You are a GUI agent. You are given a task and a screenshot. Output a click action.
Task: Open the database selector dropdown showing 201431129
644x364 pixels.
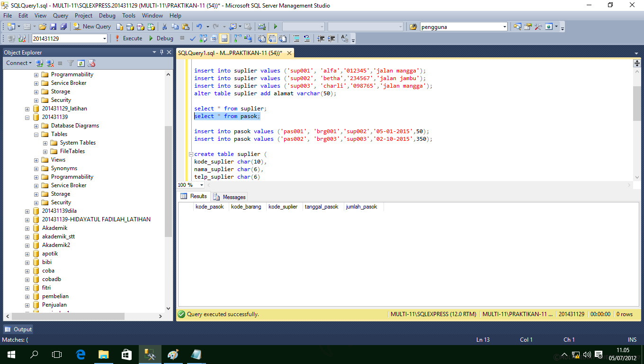[x=105, y=38]
